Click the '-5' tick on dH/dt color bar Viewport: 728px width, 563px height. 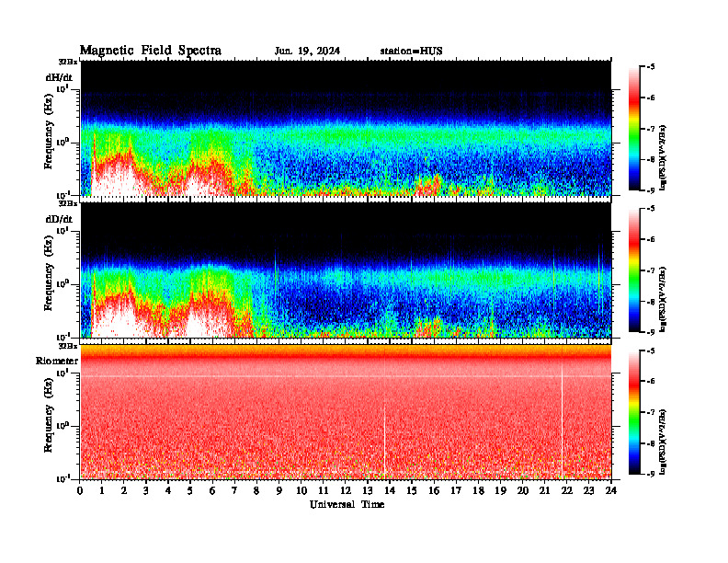pos(650,67)
